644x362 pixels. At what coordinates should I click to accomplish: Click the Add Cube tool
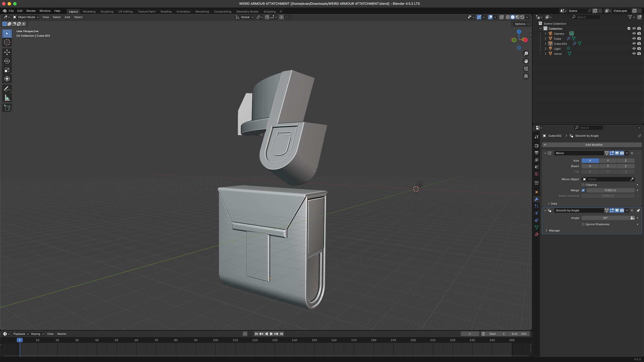[7, 108]
